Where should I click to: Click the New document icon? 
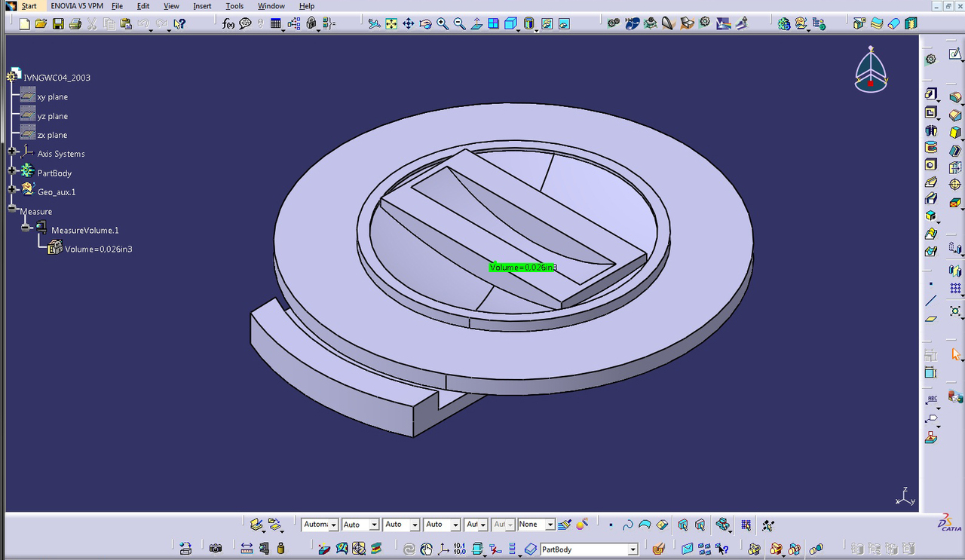[25, 24]
